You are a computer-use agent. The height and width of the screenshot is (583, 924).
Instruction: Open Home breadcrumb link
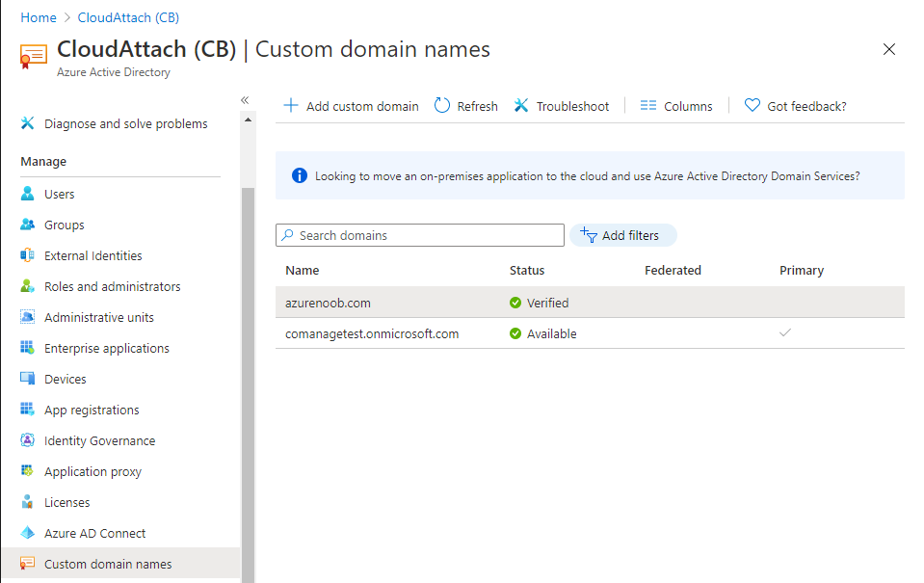[x=39, y=17]
